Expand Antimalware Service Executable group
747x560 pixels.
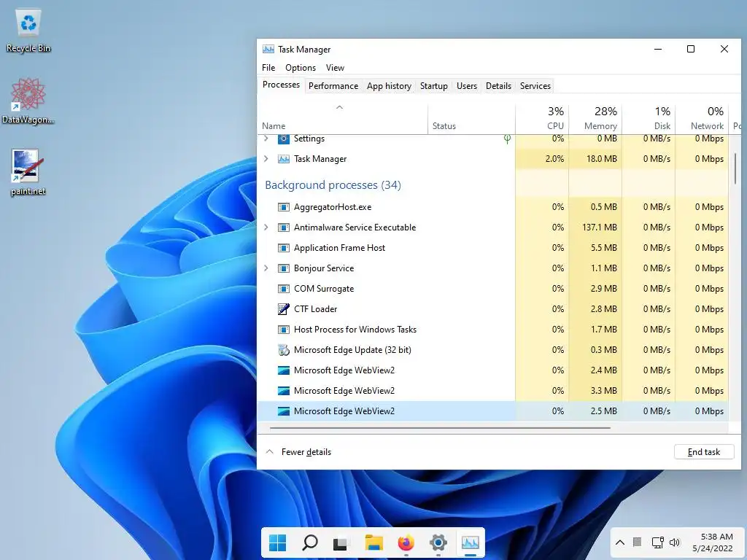click(266, 227)
